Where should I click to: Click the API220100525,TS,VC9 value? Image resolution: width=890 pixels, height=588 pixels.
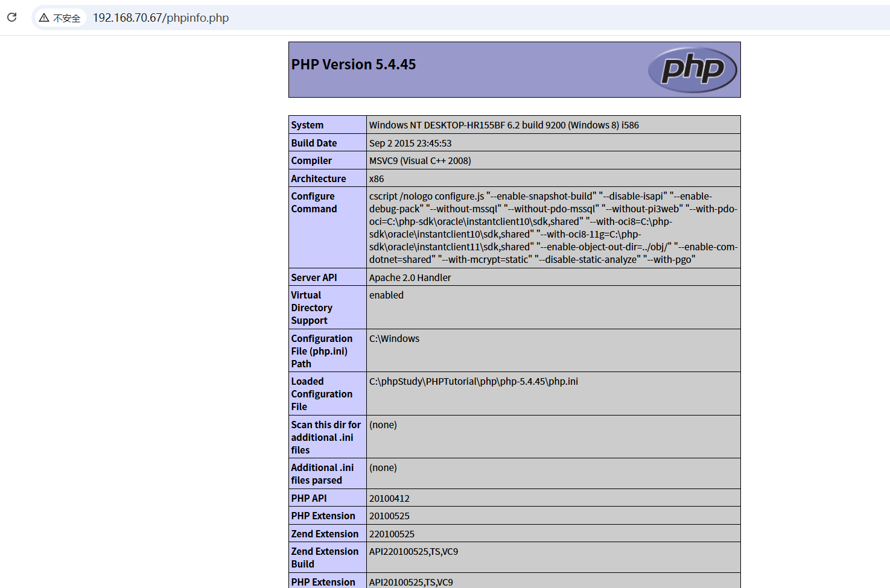click(x=413, y=551)
